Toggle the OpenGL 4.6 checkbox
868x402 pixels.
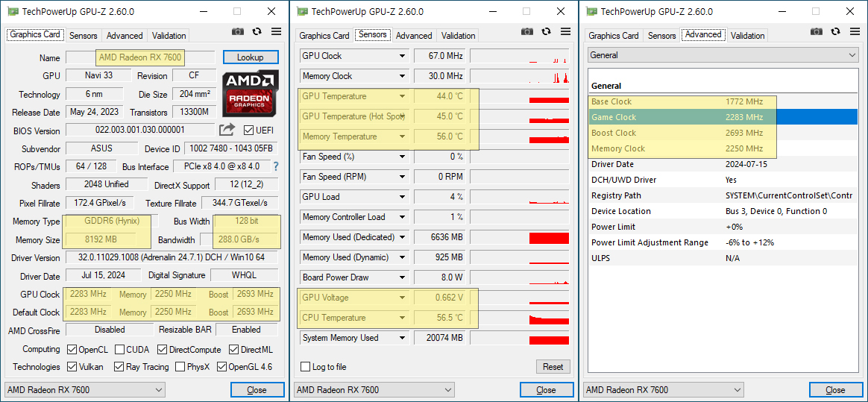point(221,366)
